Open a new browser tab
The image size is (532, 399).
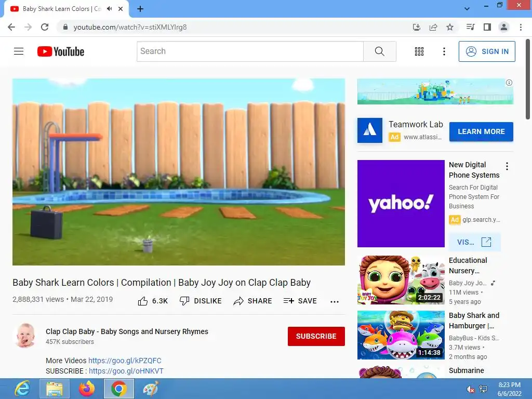140,9
